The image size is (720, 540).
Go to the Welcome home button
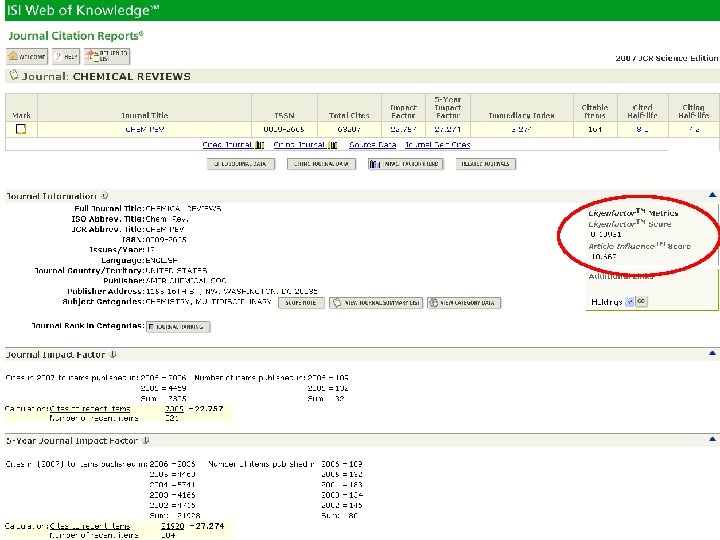pyautogui.click(x=27, y=56)
